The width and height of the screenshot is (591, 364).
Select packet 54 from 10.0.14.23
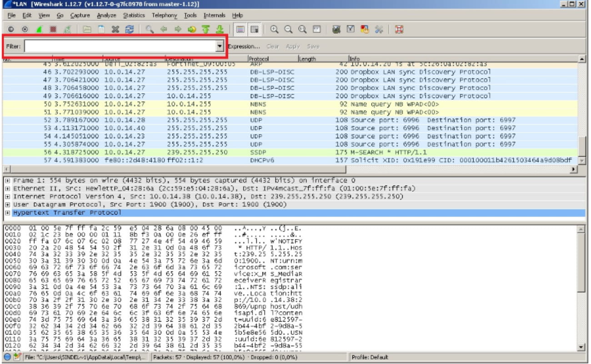[x=290, y=136]
